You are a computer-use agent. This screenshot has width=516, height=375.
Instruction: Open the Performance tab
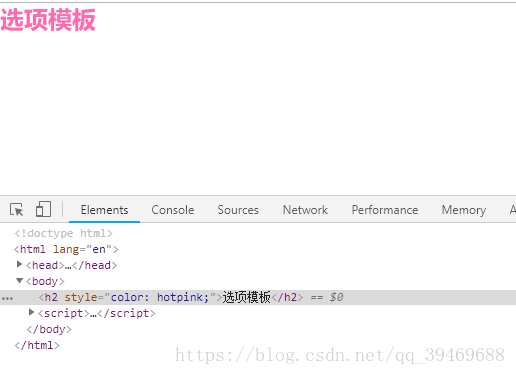point(385,210)
